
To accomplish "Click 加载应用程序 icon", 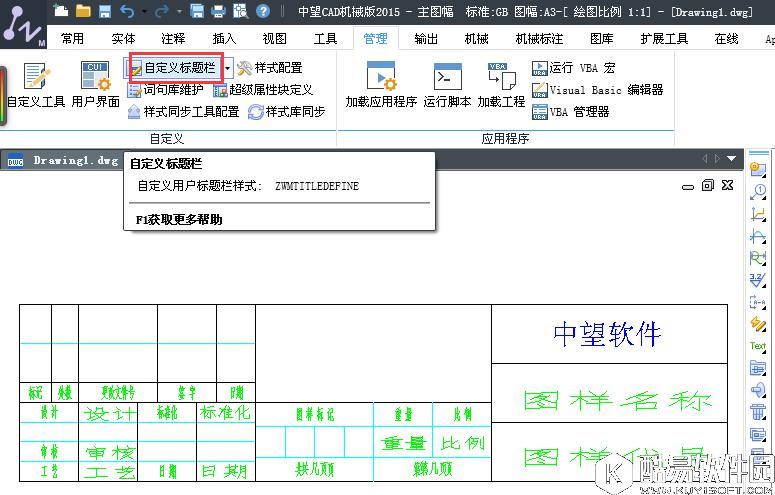I will (381, 84).
